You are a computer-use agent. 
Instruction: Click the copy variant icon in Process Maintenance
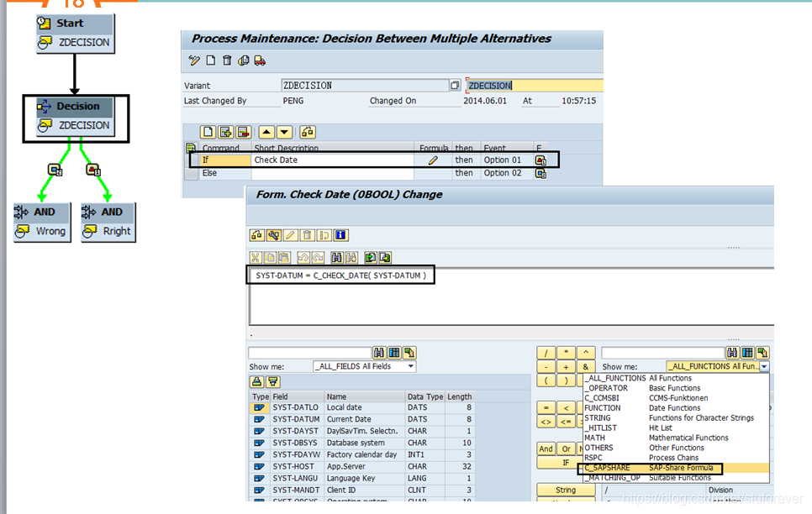coord(244,60)
